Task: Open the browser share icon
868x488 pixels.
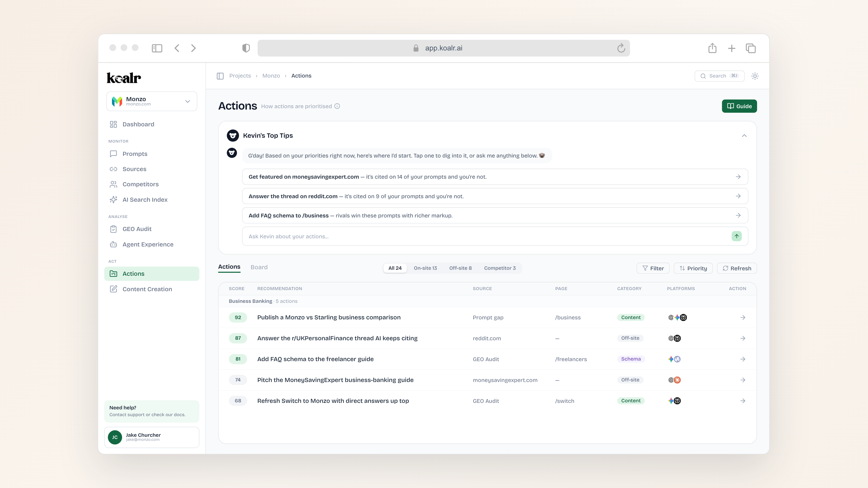Action: pos(712,48)
